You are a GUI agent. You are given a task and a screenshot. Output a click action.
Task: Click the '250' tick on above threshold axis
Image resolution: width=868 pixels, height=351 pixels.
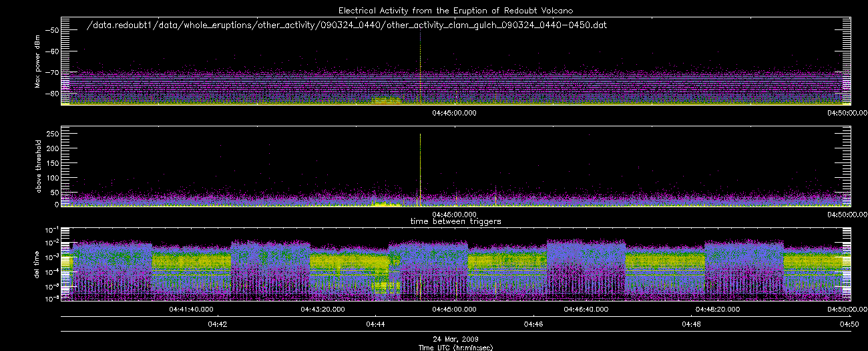point(52,134)
